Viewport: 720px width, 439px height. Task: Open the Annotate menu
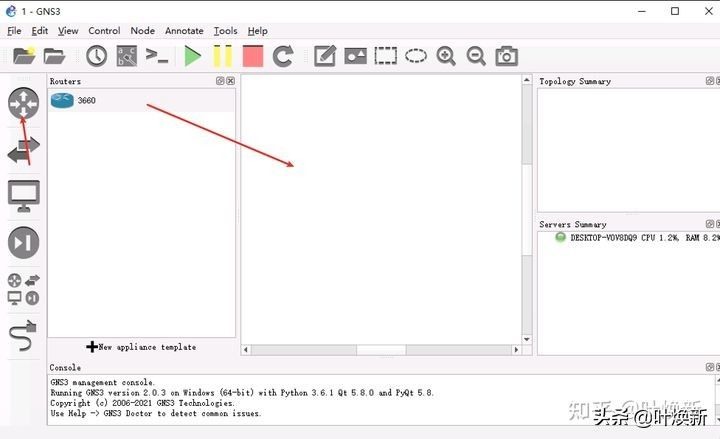(x=183, y=31)
